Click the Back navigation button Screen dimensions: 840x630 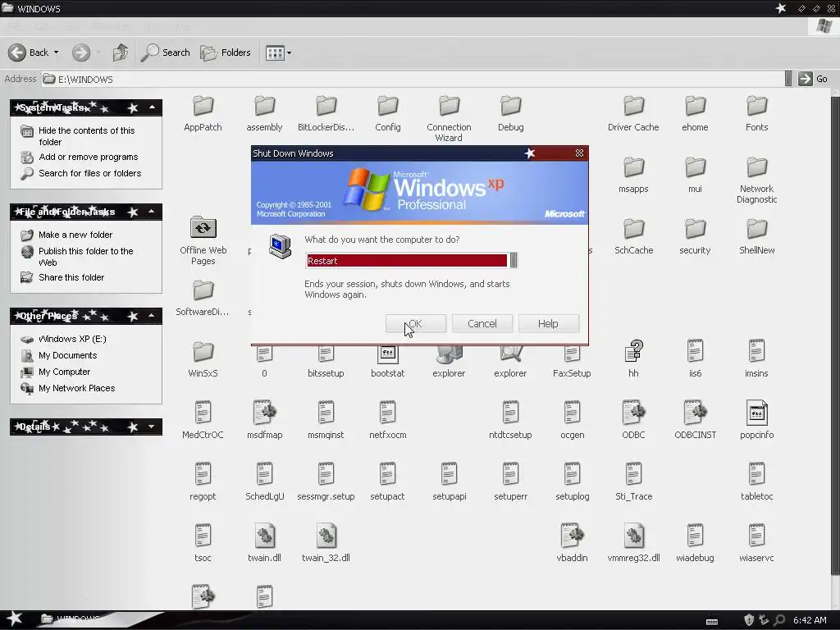click(x=29, y=52)
